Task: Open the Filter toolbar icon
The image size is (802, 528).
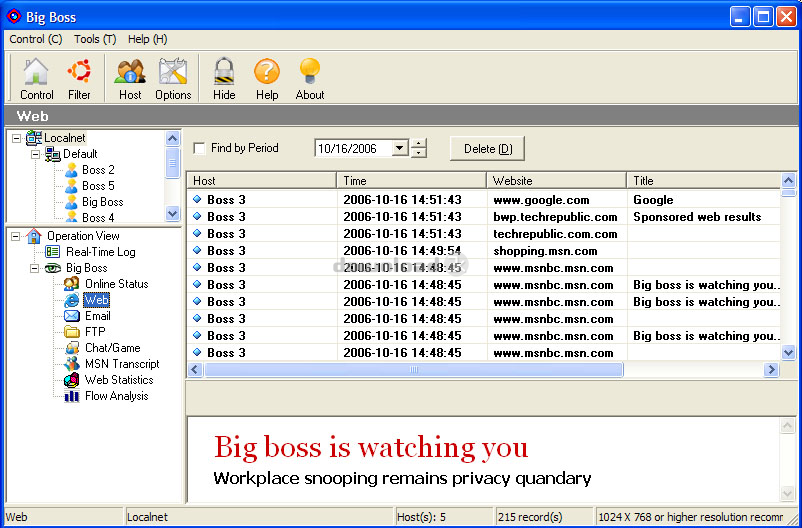Action: [x=79, y=79]
